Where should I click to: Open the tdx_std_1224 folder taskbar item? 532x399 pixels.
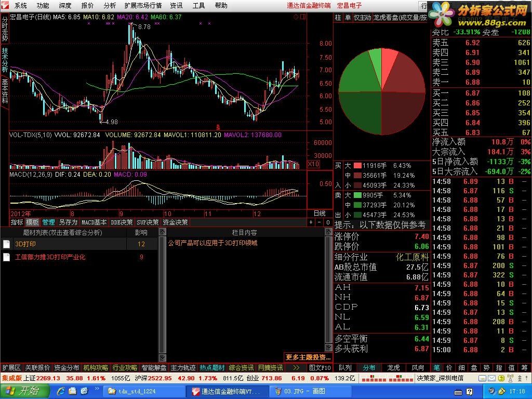[x=144, y=391]
